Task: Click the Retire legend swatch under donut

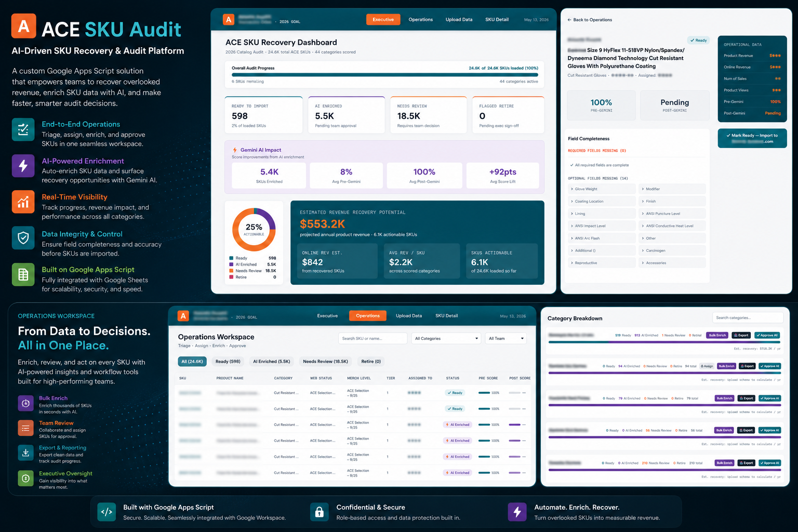Action: (231, 277)
